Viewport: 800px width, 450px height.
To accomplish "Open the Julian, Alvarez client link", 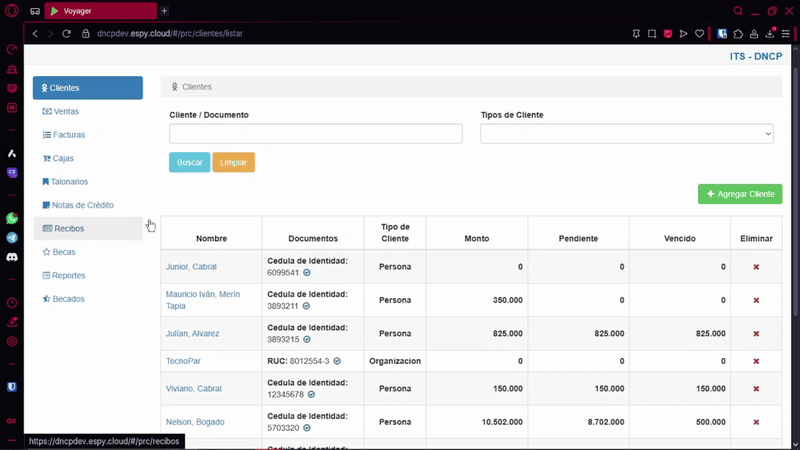I will [x=192, y=333].
